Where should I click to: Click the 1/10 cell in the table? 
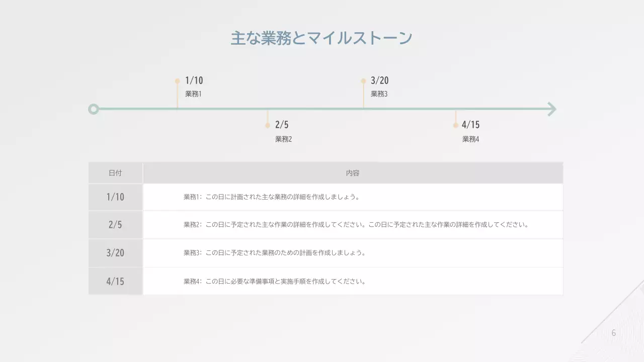click(115, 197)
